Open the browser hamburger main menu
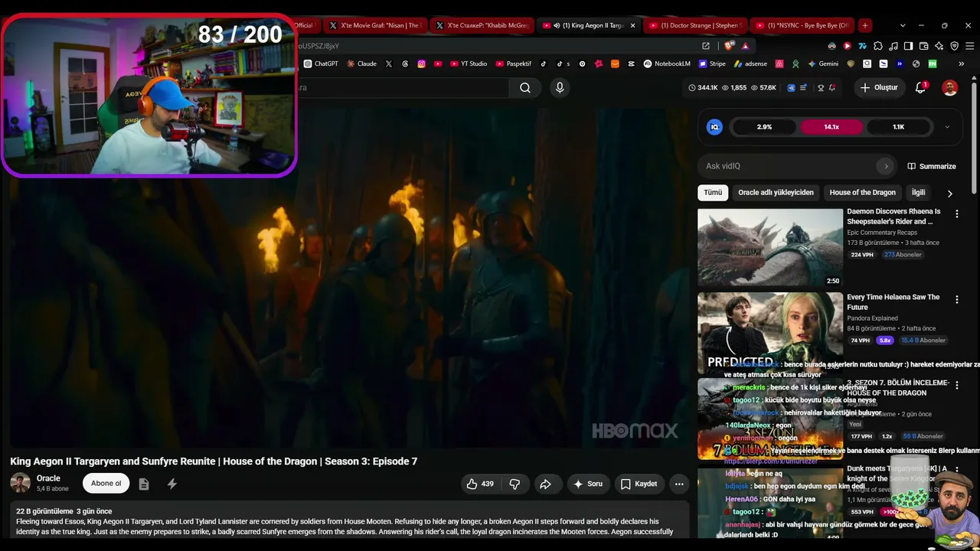This screenshot has width=980, height=551. (969, 46)
